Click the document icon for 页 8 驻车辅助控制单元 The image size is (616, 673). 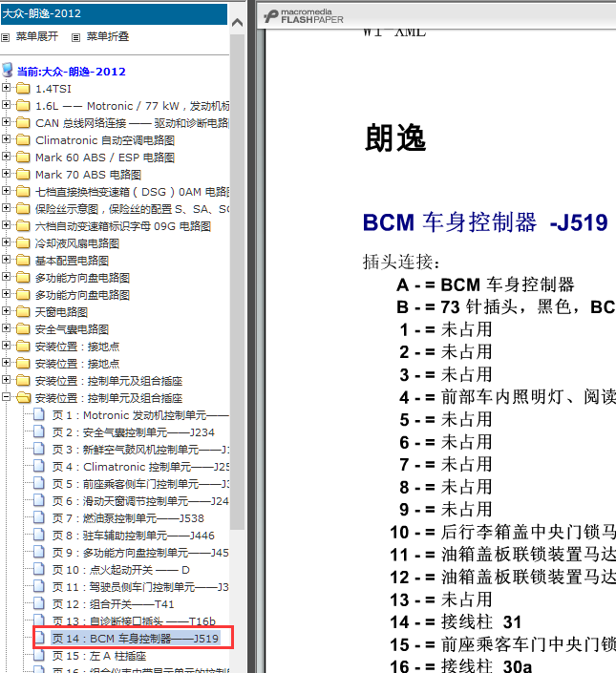39,535
